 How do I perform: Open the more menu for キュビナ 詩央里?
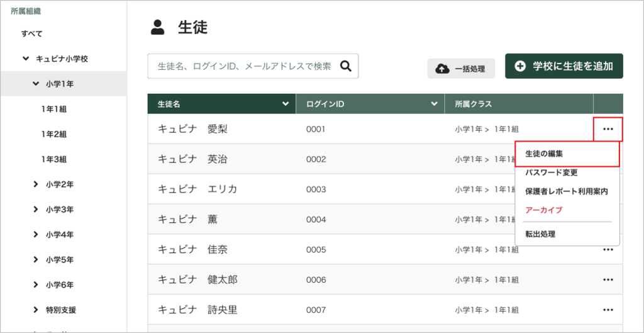point(608,310)
